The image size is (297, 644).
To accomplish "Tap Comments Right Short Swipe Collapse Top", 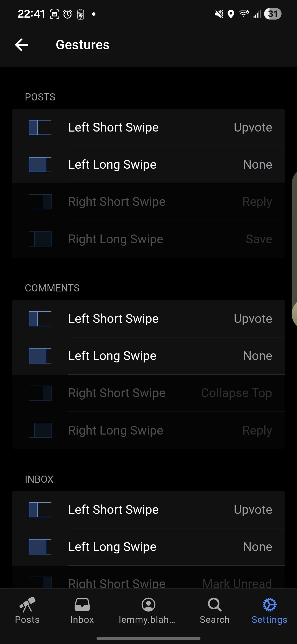I will [x=236, y=393].
